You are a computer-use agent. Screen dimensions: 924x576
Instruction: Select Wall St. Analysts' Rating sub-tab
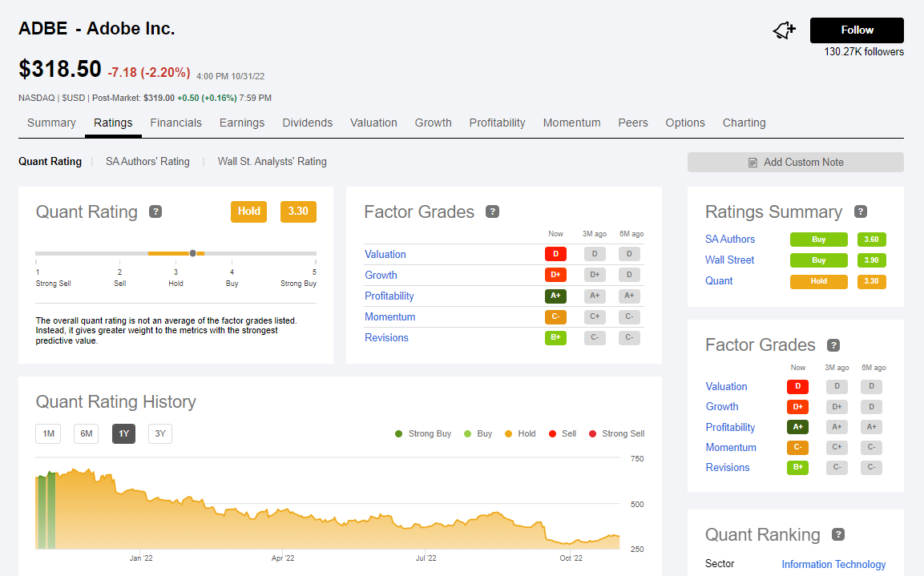pos(272,161)
